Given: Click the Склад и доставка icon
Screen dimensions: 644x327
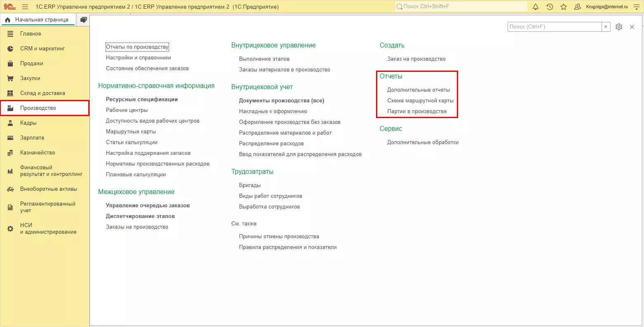Looking at the screenshot, I should click(11, 93).
